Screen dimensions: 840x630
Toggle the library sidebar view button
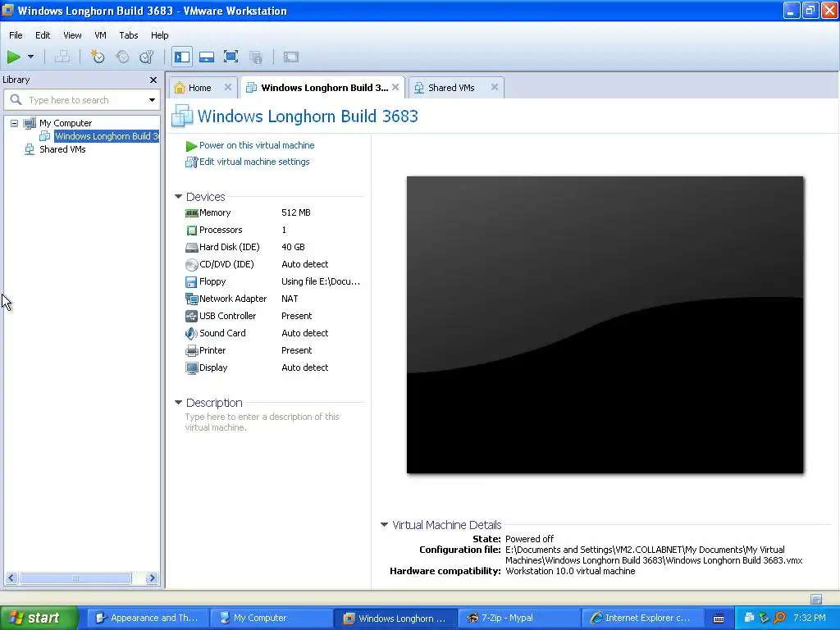coord(182,57)
